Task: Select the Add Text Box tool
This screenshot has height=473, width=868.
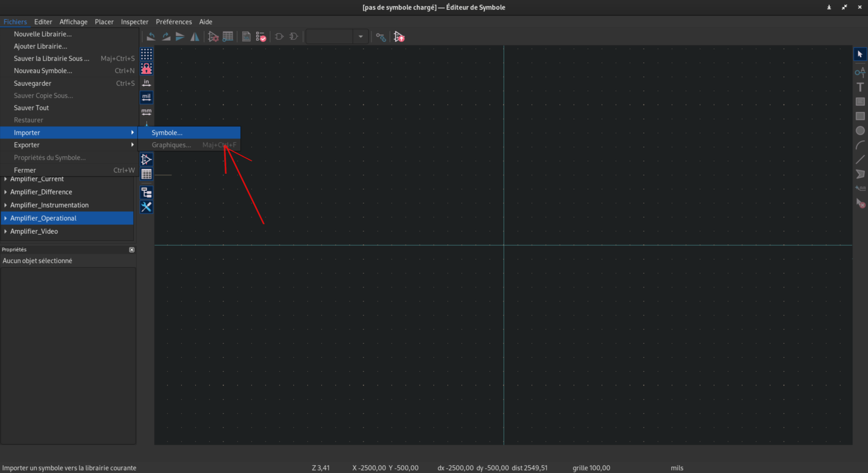Action: tap(860, 102)
